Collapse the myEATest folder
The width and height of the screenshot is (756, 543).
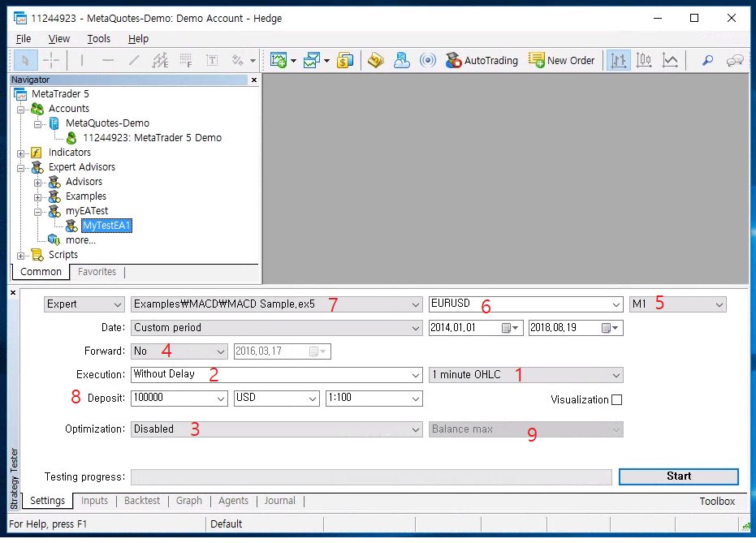coord(37,212)
